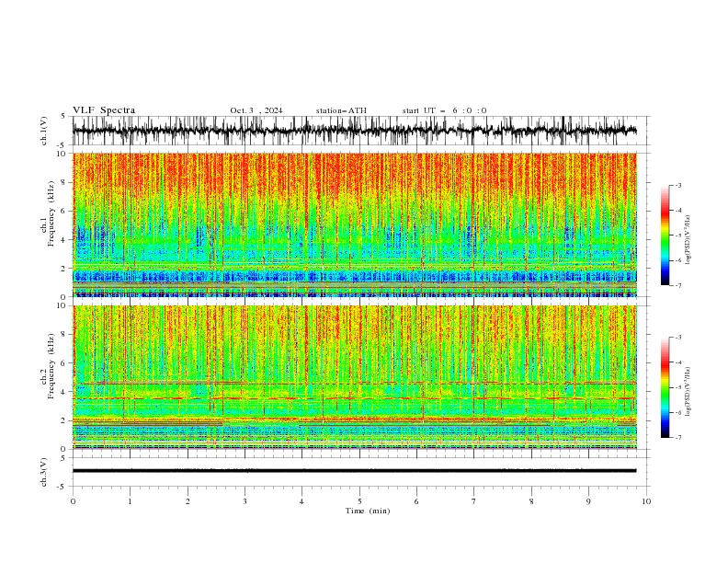The width and height of the screenshot is (728, 563).
Task: Click the upper log(PSD)(V²/Hz) colorbar label
Action: [x=688, y=240]
